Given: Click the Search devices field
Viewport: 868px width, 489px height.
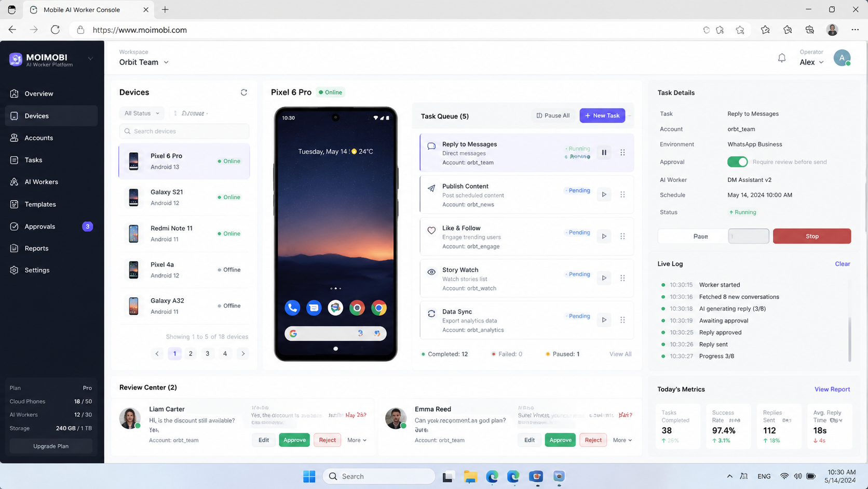Looking at the screenshot, I should (184, 131).
